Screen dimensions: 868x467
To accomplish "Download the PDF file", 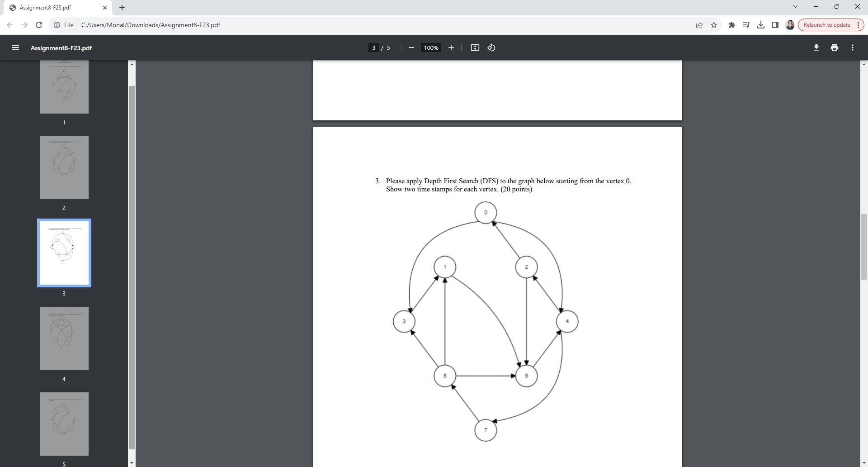I will click(x=816, y=47).
